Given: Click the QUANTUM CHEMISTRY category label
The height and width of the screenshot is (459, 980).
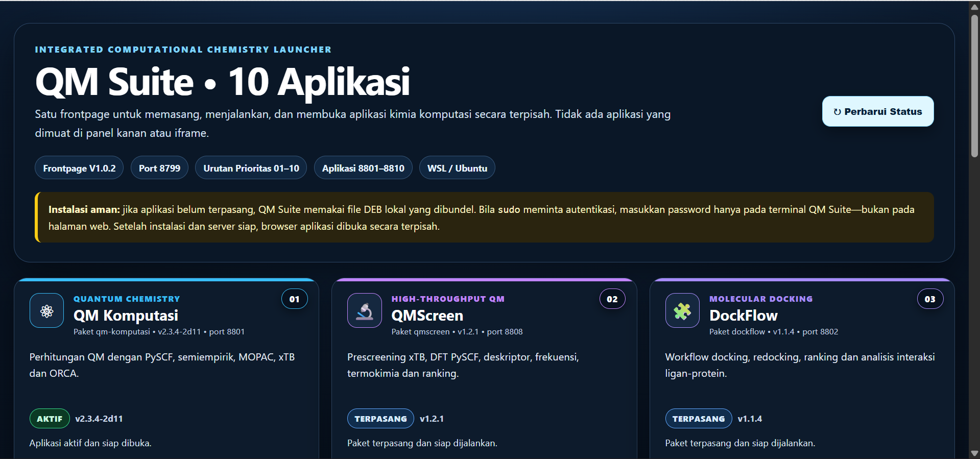Looking at the screenshot, I should click(x=127, y=299).
